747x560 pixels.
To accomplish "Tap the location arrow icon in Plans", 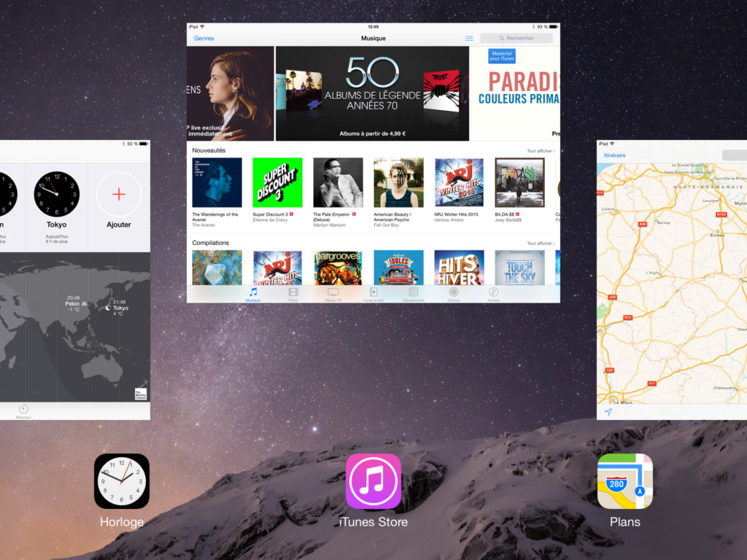I will [x=608, y=412].
